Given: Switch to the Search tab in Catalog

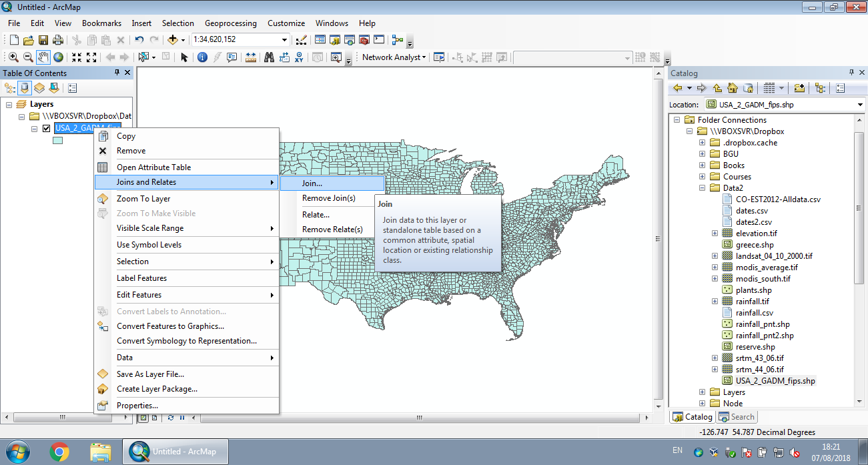Looking at the screenshot, I should (737, 416).
